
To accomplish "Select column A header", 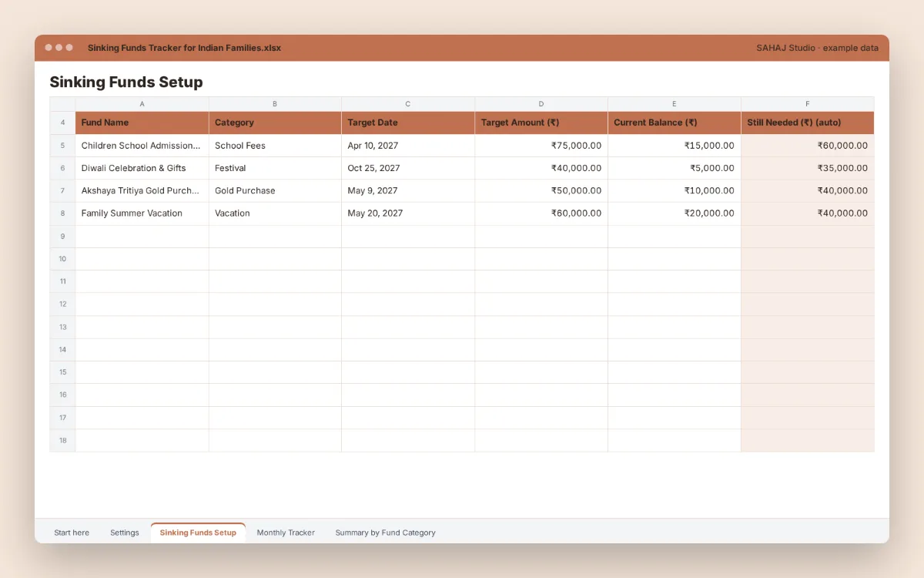I will [142, 104].
